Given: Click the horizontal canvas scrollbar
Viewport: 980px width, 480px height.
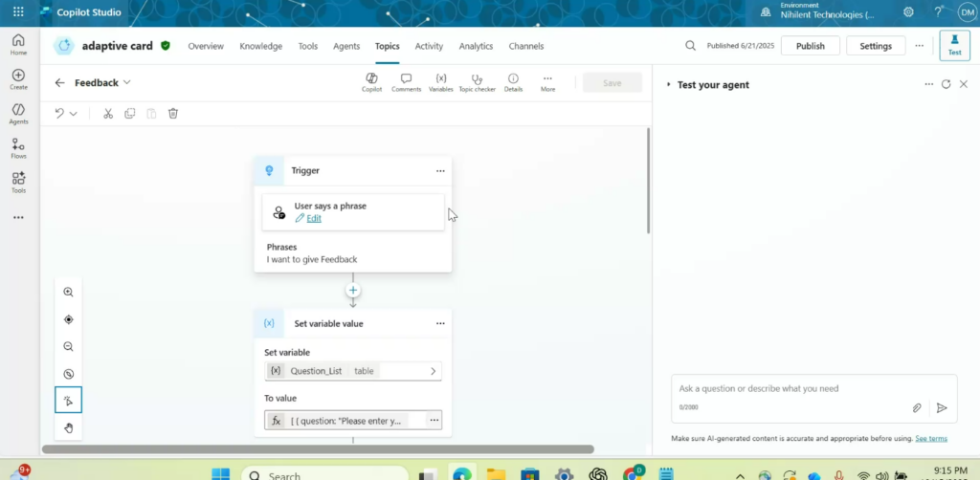Looking at the screenshot, I should [318, 449].
